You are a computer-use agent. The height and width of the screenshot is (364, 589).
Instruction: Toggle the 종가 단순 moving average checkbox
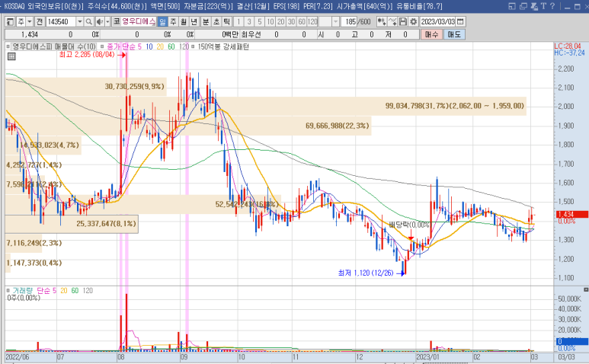(x=102, y=46)
